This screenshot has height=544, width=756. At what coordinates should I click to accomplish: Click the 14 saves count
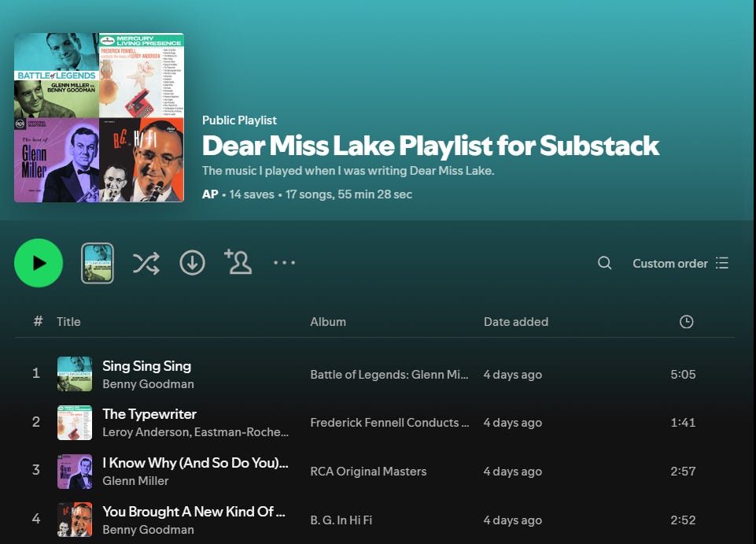[252, 194]
